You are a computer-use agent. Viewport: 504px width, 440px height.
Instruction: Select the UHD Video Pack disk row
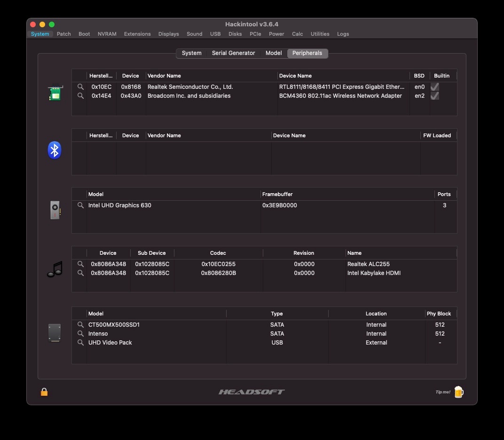point(264,343)
